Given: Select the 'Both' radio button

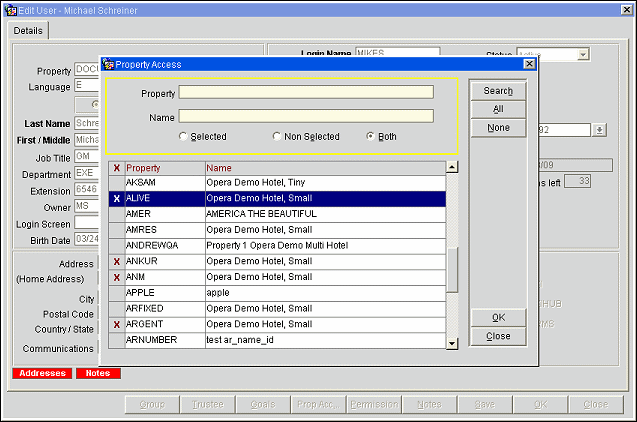Looking at the screenshot, I should (371, 136).
